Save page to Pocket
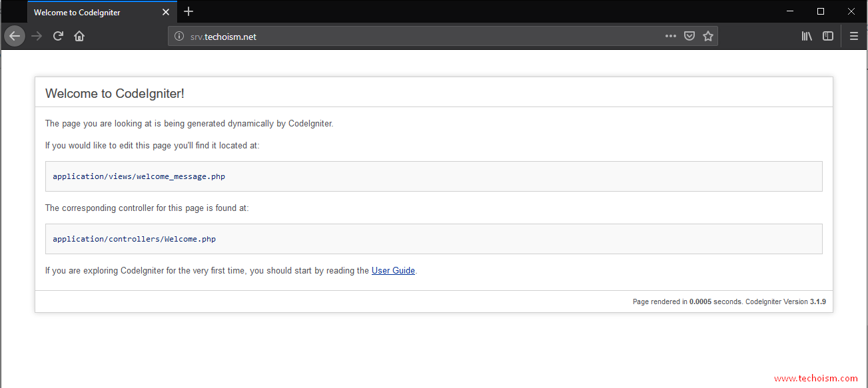868x388 pixels. point(690,36)
